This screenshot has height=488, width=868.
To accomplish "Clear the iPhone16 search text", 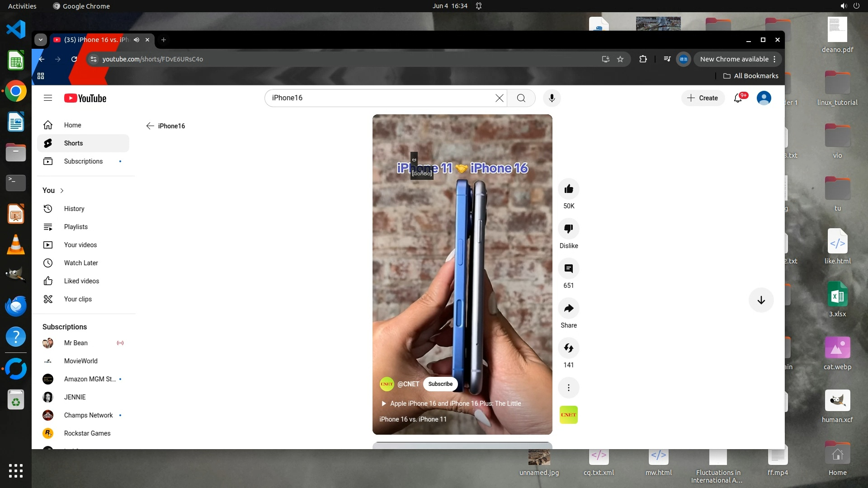I will 499,98.
